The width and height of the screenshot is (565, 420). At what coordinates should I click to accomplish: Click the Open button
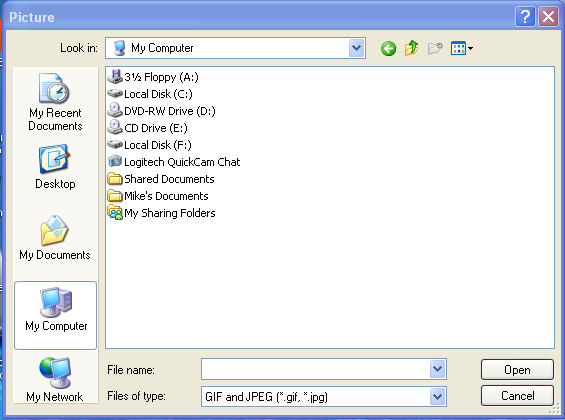tap(517, 370)
